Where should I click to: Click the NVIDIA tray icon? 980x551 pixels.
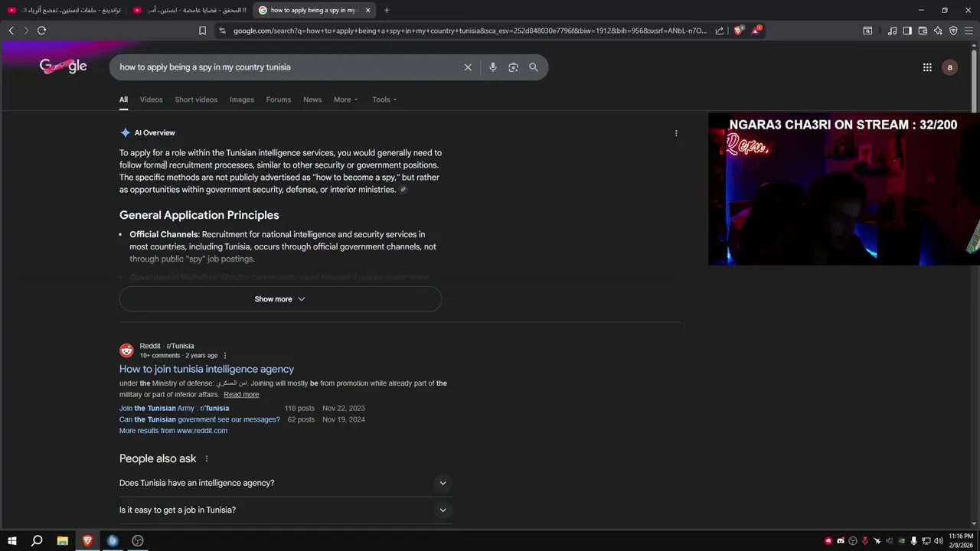tap(901, 541)
